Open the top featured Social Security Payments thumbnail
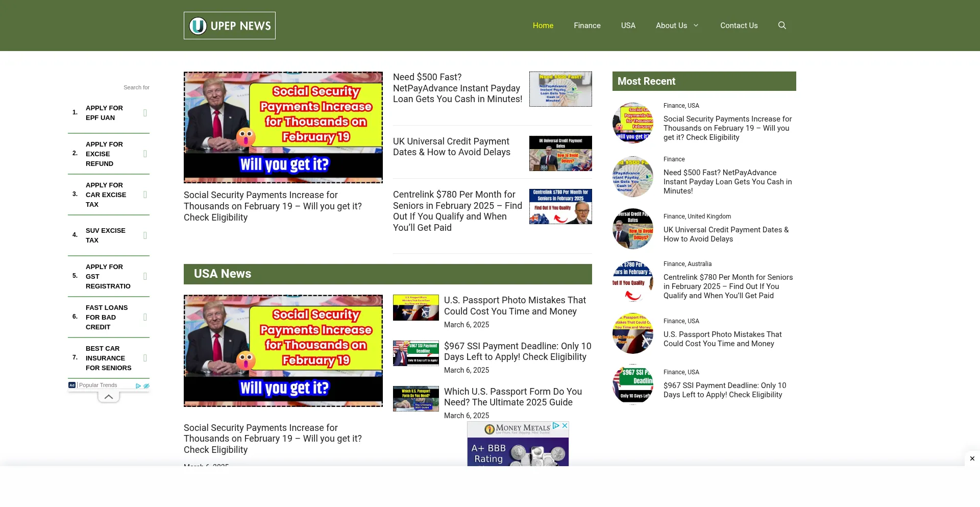Viewport: 980px width, 507px height. click(x=283, y=127)
